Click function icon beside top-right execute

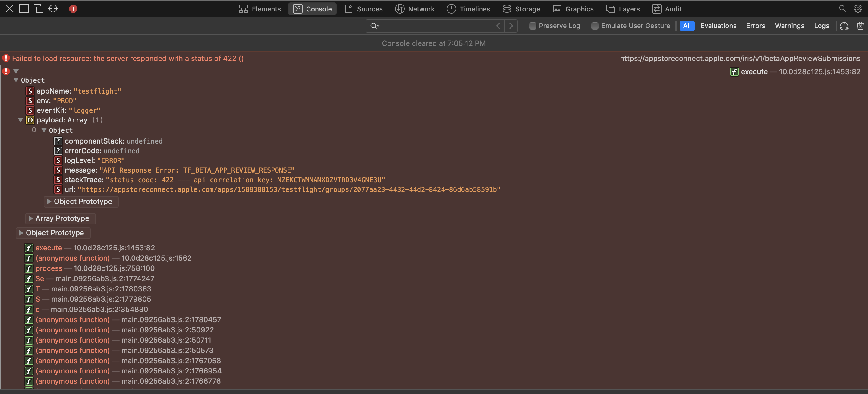point(734,71)
